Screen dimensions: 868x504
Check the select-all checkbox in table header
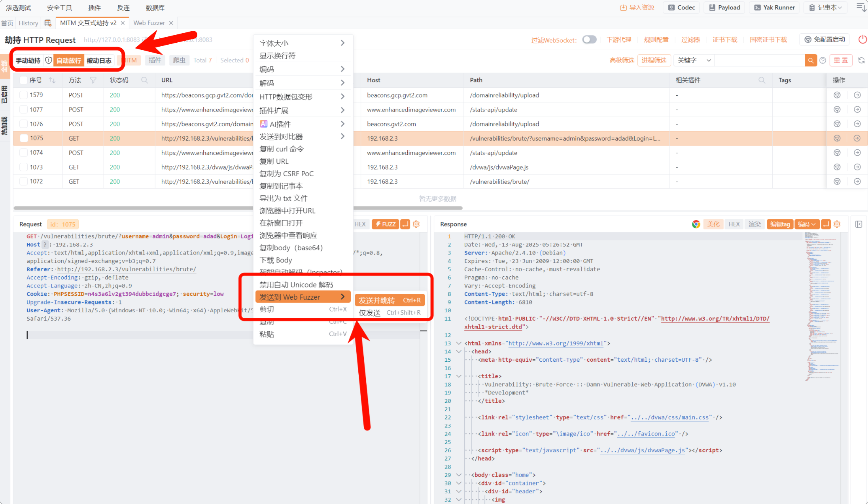[x=23, y=80]
